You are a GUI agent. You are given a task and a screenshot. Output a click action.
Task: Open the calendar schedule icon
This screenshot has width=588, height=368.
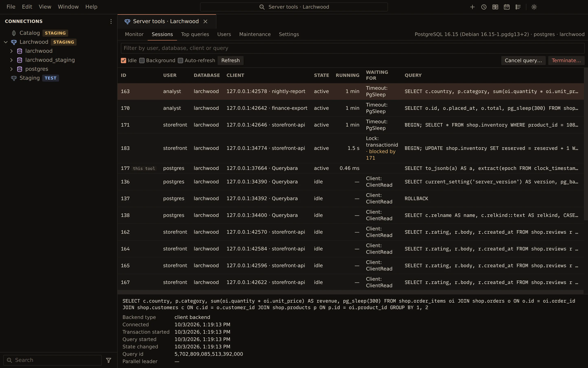coord(506,7)
